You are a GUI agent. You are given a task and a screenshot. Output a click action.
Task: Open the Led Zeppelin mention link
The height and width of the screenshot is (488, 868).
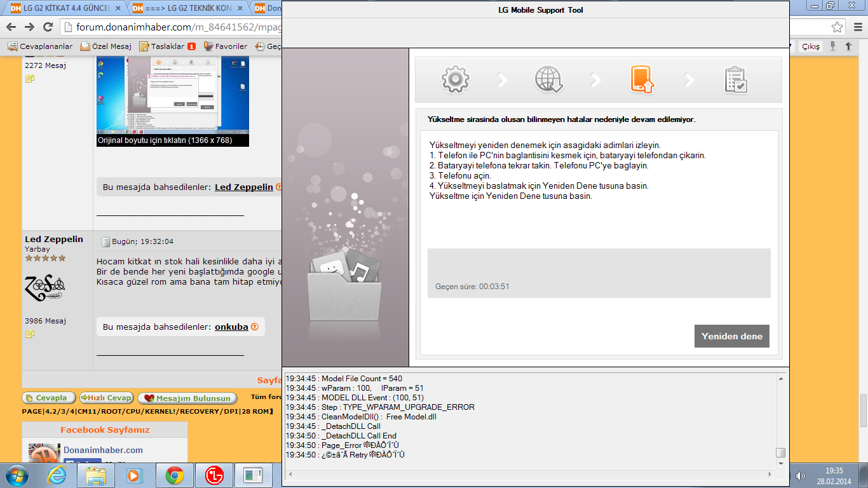[x=244, y=187]
